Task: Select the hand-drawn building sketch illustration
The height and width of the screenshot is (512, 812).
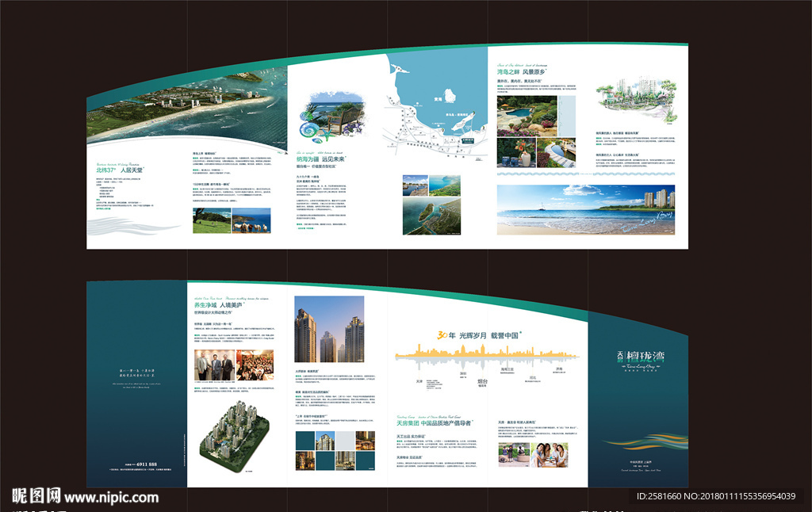Action: coord(638,100)
